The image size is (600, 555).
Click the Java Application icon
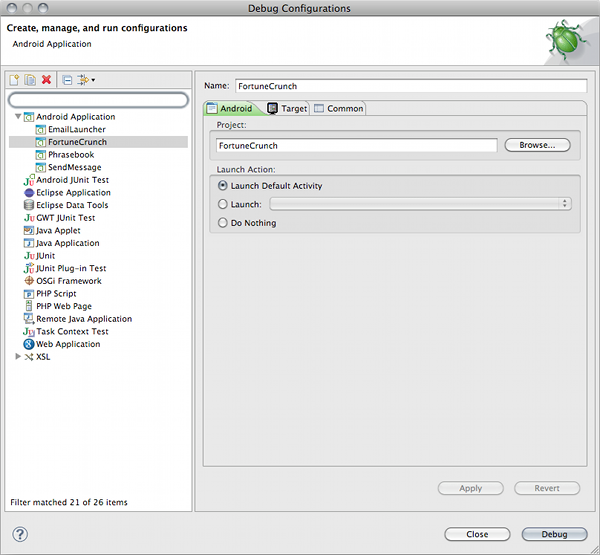[29, 243]
